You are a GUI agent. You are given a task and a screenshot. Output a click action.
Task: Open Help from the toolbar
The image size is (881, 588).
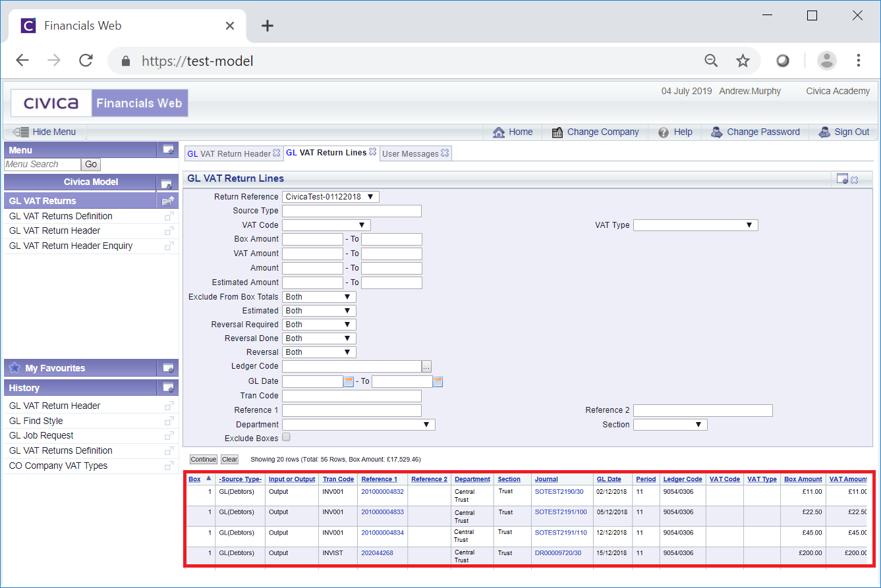click(x=675, y=132)
